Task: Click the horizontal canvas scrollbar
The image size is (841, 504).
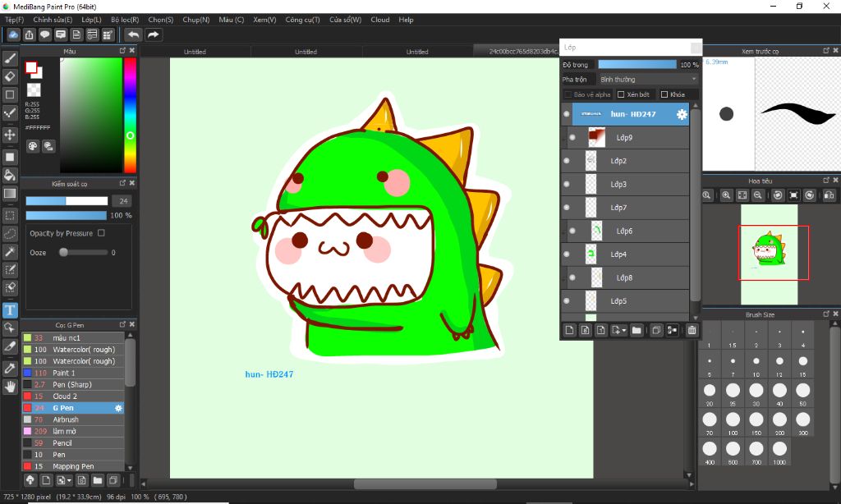Action: pyautogui.click(x=425, y=484)
